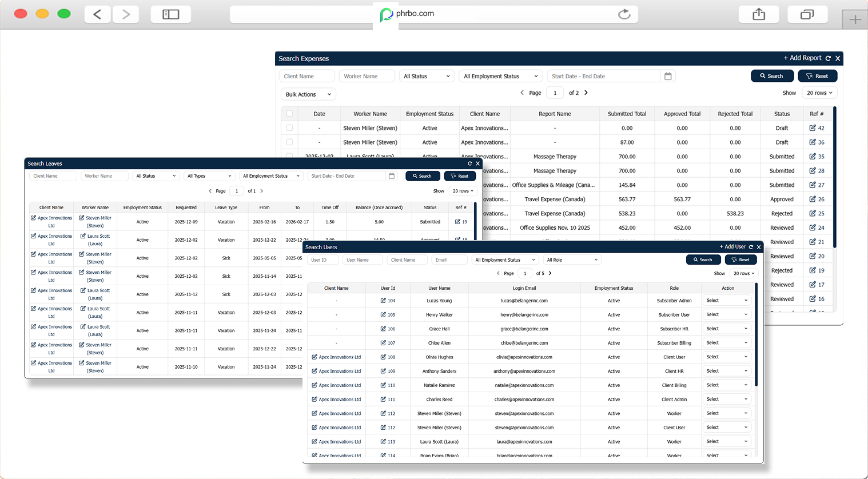Open the Safari share menu icon
The width and height of the screenshot is (868, 479).
coord(759,14)
